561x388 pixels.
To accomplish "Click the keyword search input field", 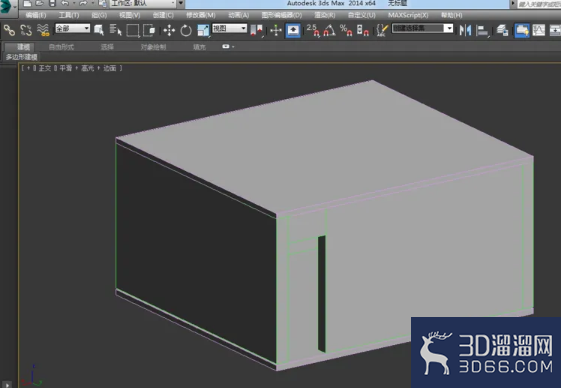I will (539, 4).
